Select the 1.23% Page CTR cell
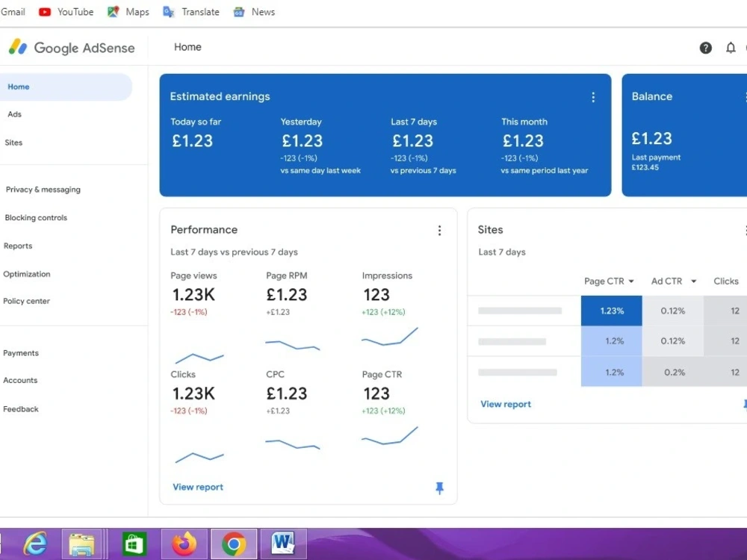Viewport: 747px width, 560px height. point(611,311)
